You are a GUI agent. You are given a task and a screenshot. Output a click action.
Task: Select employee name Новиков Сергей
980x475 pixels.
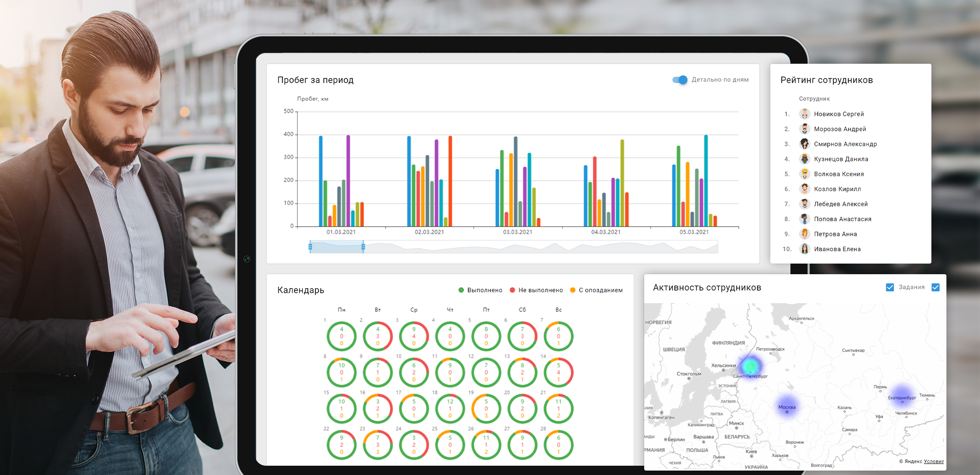click(839, 114)
